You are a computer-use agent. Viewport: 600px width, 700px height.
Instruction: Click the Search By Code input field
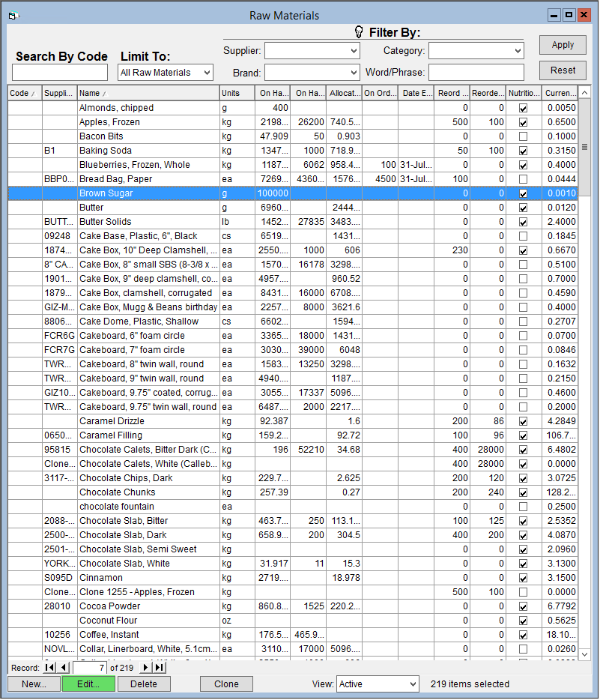click(x=60, y=72)
